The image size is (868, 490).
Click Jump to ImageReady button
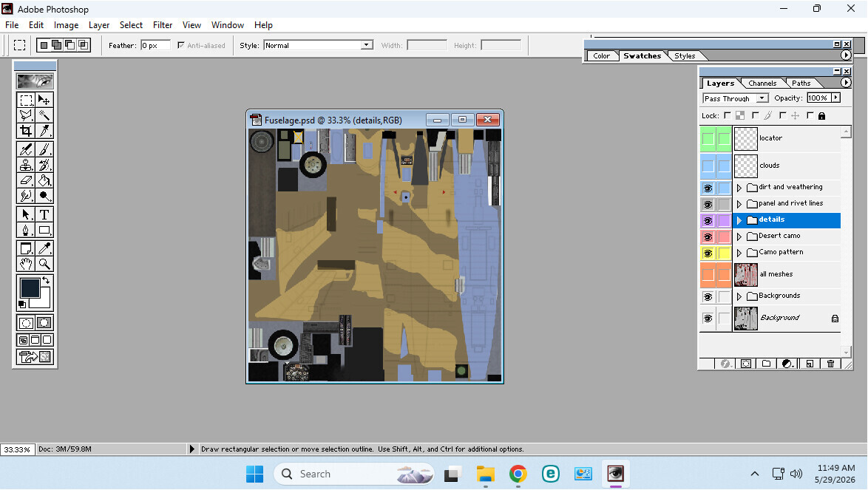(35, 357)
